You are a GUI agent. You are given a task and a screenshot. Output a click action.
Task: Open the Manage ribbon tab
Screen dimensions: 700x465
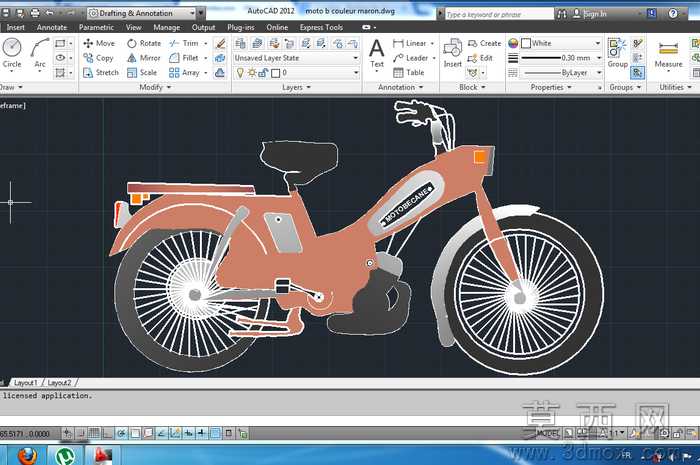click(167, 27)
